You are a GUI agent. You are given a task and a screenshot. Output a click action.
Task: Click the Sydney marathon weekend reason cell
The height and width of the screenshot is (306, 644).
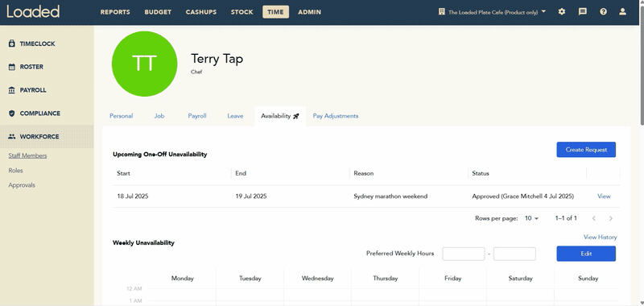tap(390, 196)
